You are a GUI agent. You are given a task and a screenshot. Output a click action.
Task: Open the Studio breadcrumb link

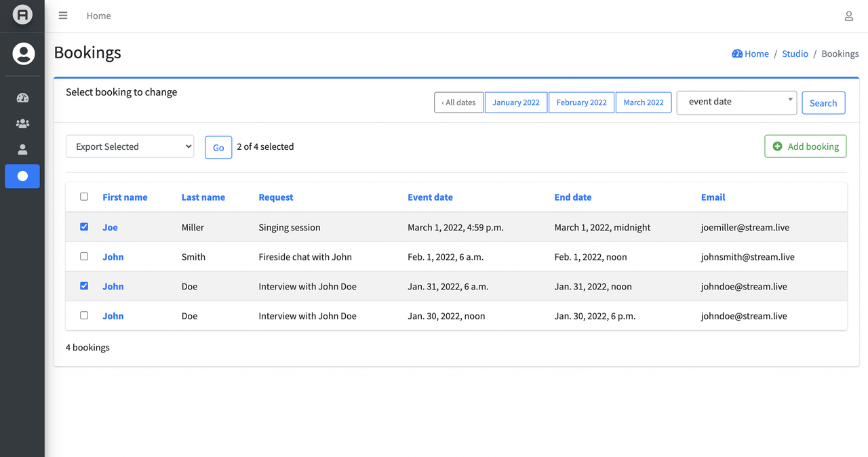[795, 54]
